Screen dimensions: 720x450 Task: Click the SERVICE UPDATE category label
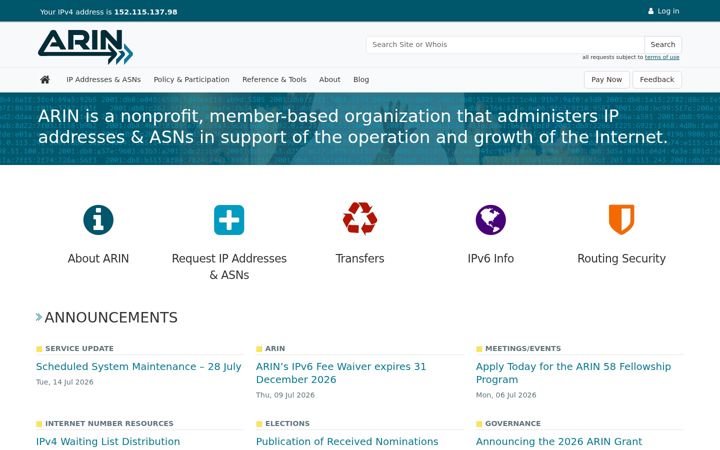pyautogui.click(x=79, y=349)
